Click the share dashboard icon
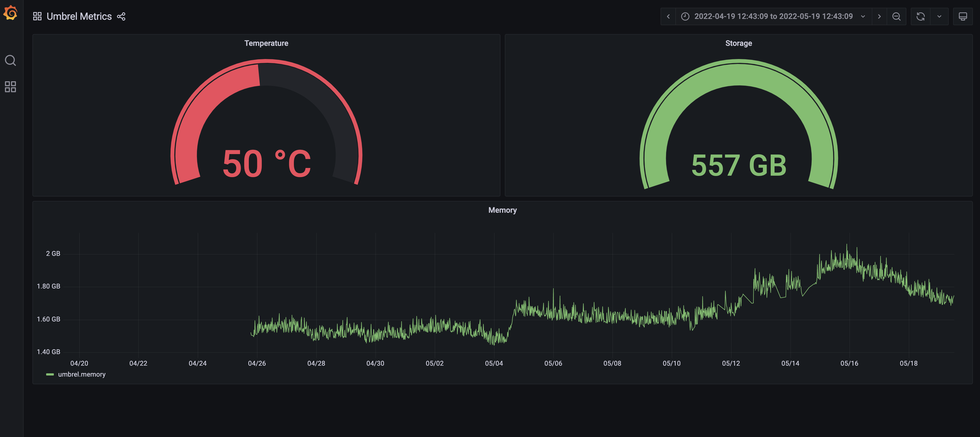This screenshot has height=437, width=980. 121,16
